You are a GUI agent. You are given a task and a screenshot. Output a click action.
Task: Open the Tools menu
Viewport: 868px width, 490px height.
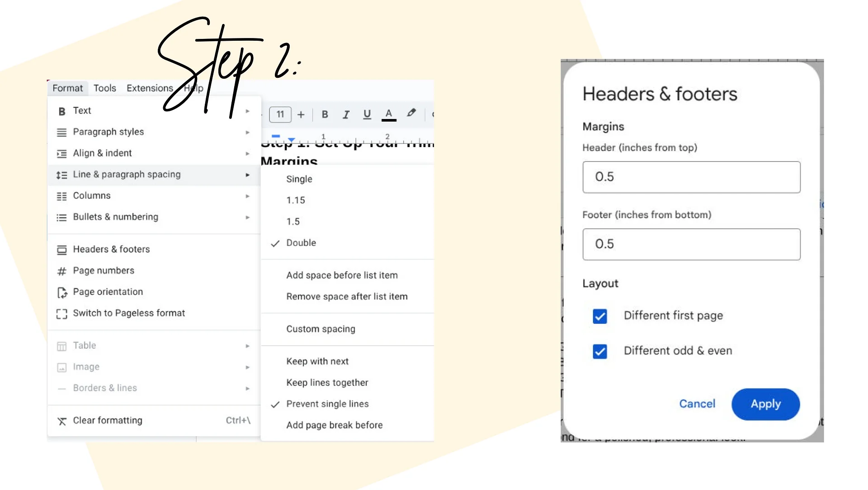click(x=105, y=88)
